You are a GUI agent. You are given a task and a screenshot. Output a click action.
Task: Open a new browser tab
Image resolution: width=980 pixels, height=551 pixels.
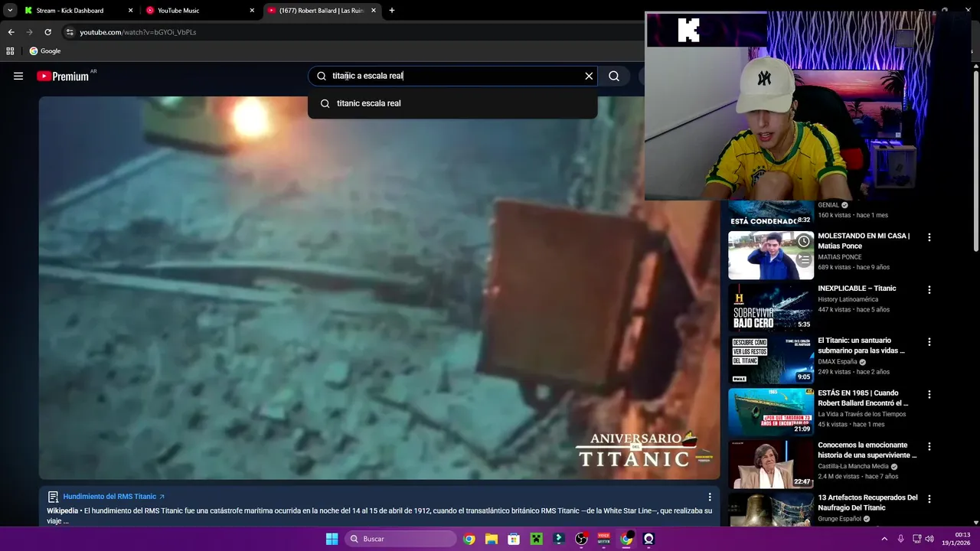coord(392,11)
